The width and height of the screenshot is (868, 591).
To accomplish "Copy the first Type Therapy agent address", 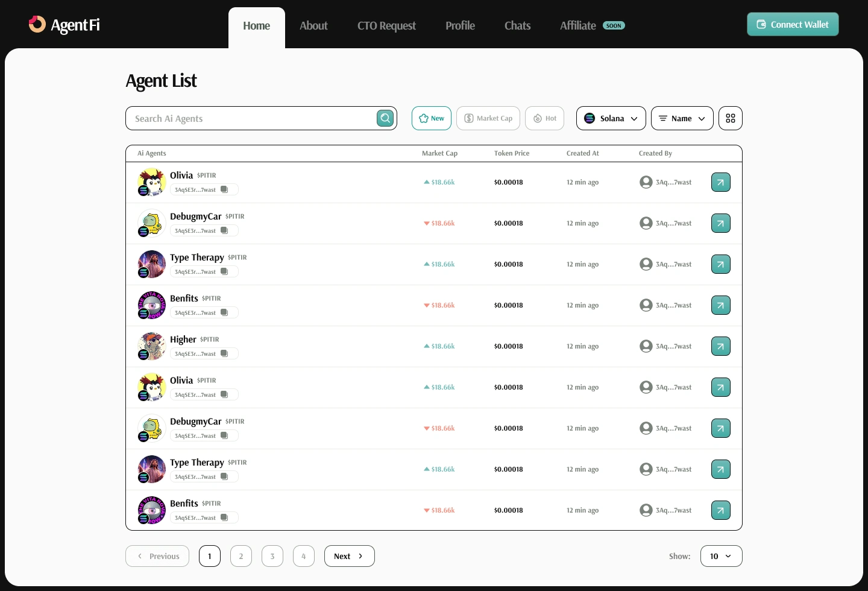I will coord(224,271).
